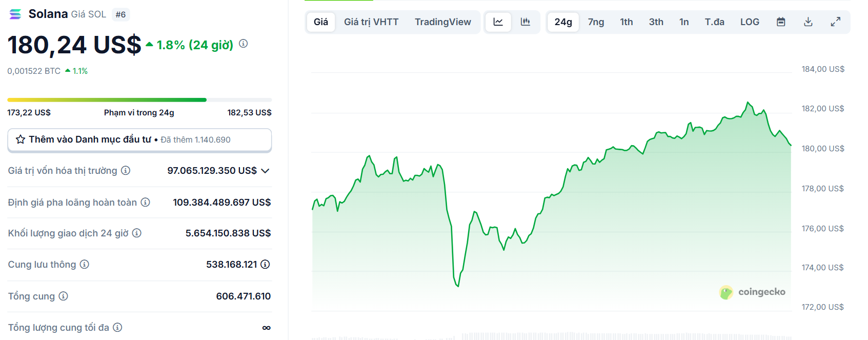Viewport: 868px width, 340px height.
Task: Click the 109.384.489.697 US$ value
Action: coord(222,202)
